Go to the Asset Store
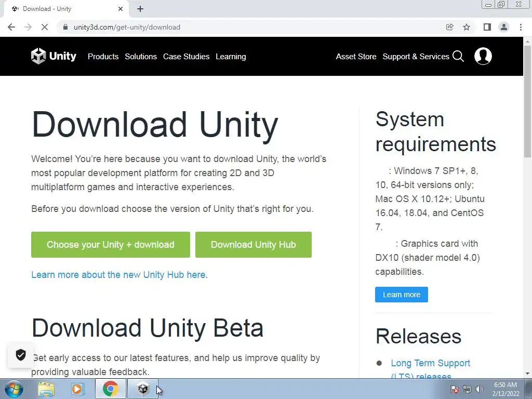This screenshot has height=399, width=532. [x=356, y=57]
